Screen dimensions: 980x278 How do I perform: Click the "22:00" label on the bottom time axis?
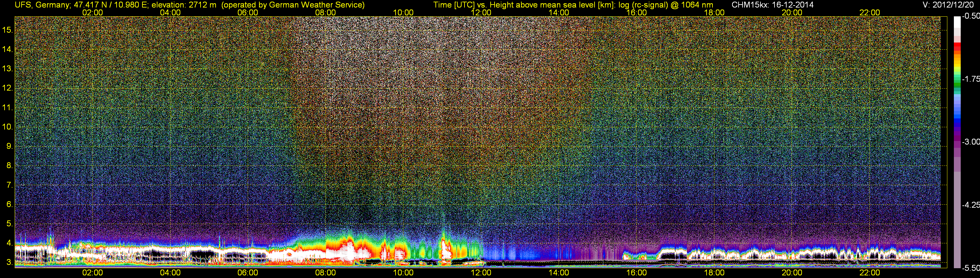870,273
